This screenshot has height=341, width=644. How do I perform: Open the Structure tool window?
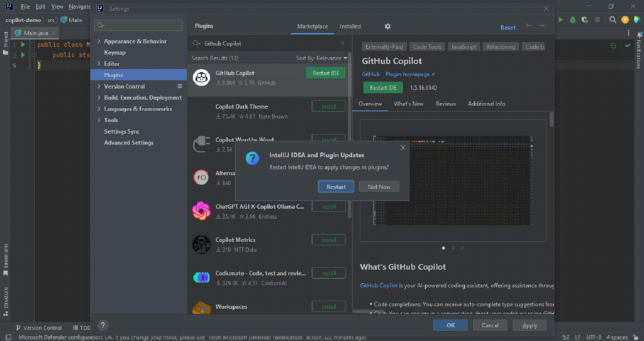5,301
